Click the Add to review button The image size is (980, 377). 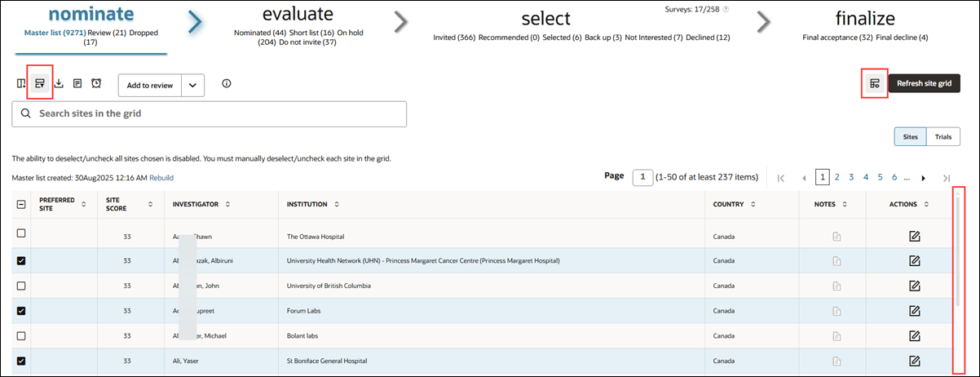(x=150, y=85)
